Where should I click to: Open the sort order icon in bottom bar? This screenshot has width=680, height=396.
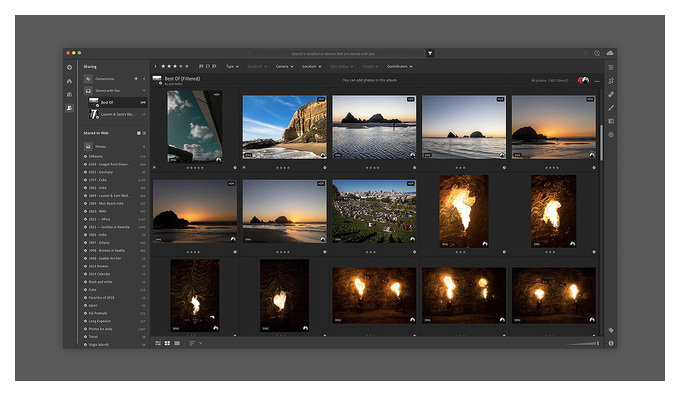pyautogui.click(x=192, y=343)
